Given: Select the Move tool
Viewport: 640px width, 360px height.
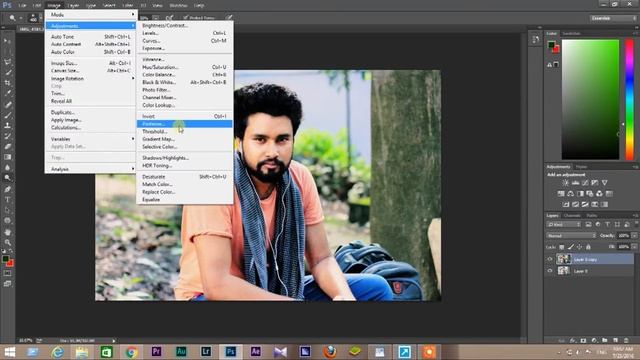Looking at the screenshot, I should click(x=7, y=41).
